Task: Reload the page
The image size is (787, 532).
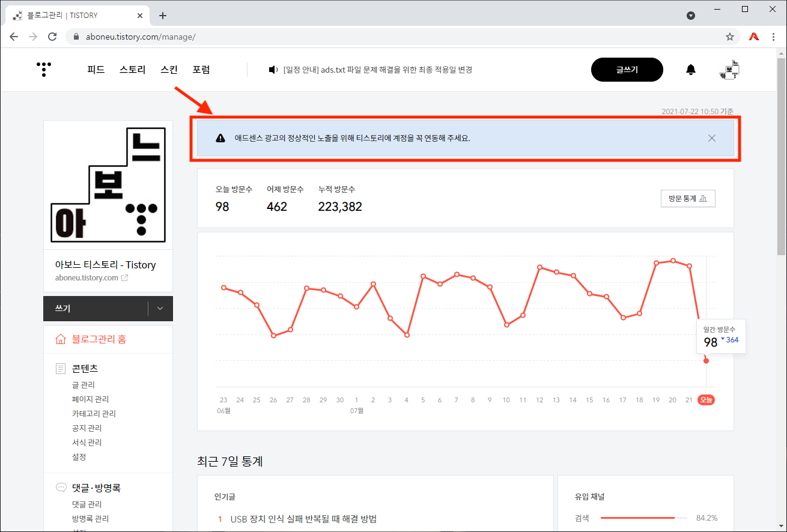Action: pos(53,37)
